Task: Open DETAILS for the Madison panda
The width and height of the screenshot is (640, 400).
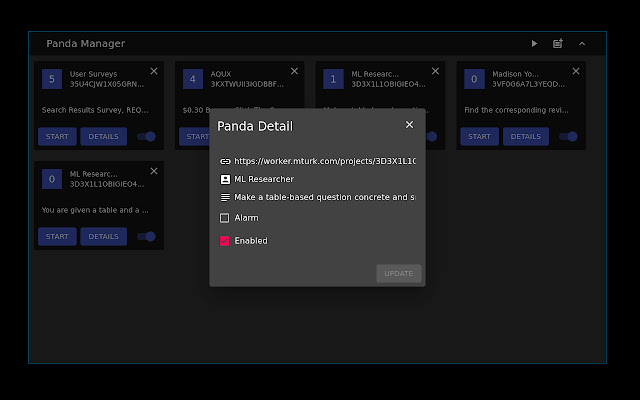Action: click(x=525, y=136)
